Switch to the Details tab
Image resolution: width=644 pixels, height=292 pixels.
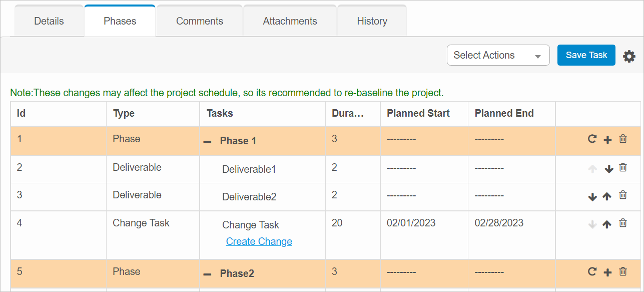49,21
